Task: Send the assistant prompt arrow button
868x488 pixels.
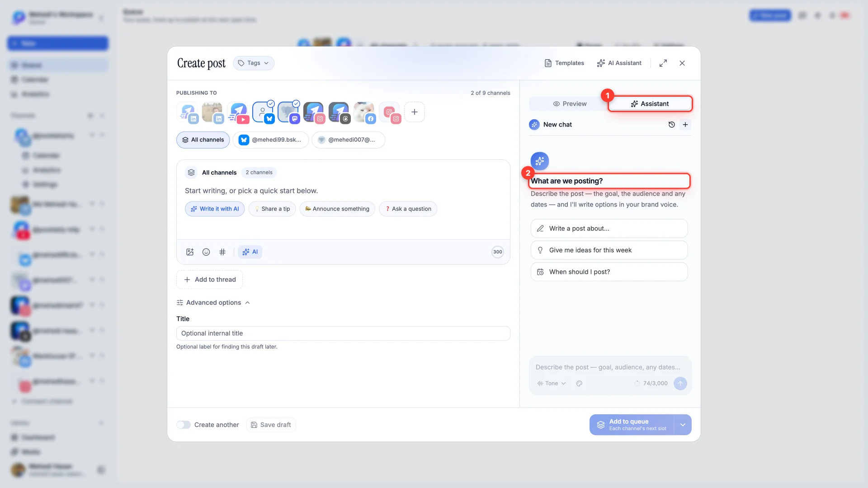Action: [680, 384]
